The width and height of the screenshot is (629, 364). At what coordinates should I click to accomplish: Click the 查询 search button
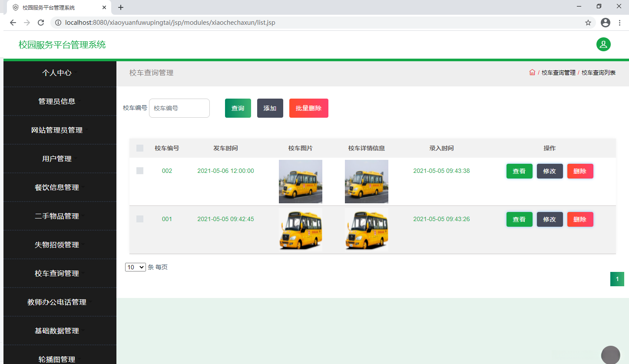pos(238,108)
